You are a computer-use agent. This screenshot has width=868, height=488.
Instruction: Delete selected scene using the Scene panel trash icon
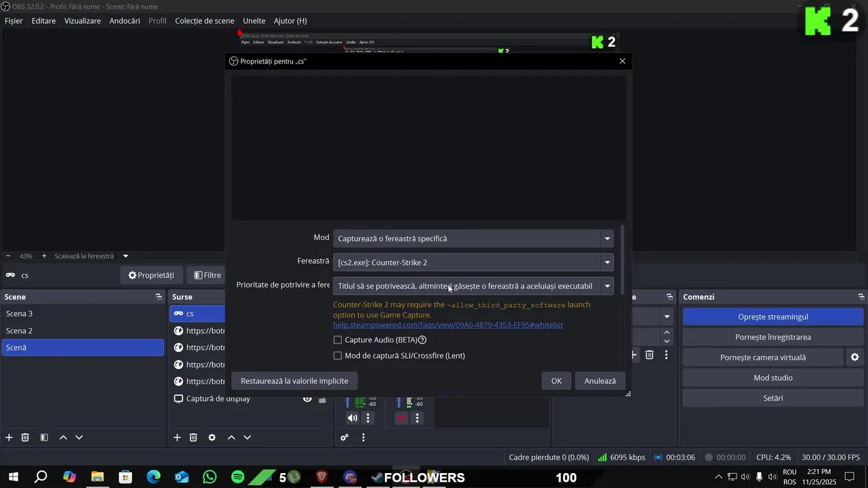click(x=25, y=438)
